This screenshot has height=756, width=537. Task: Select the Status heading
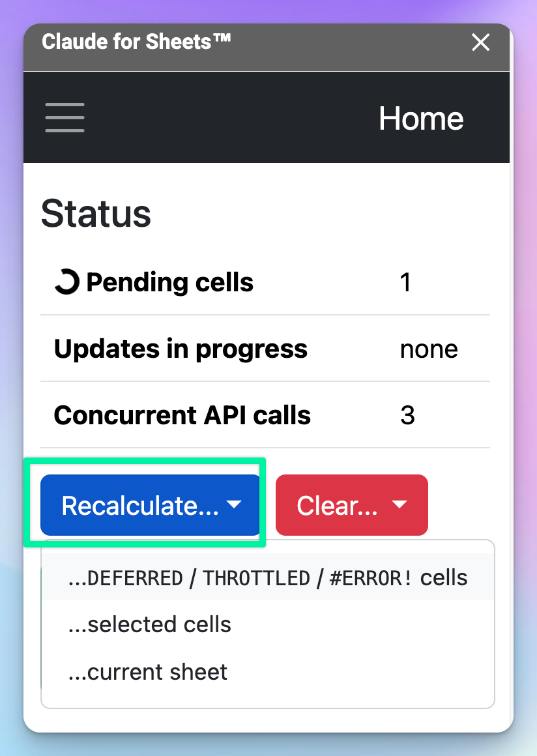(x=96, y=214)
